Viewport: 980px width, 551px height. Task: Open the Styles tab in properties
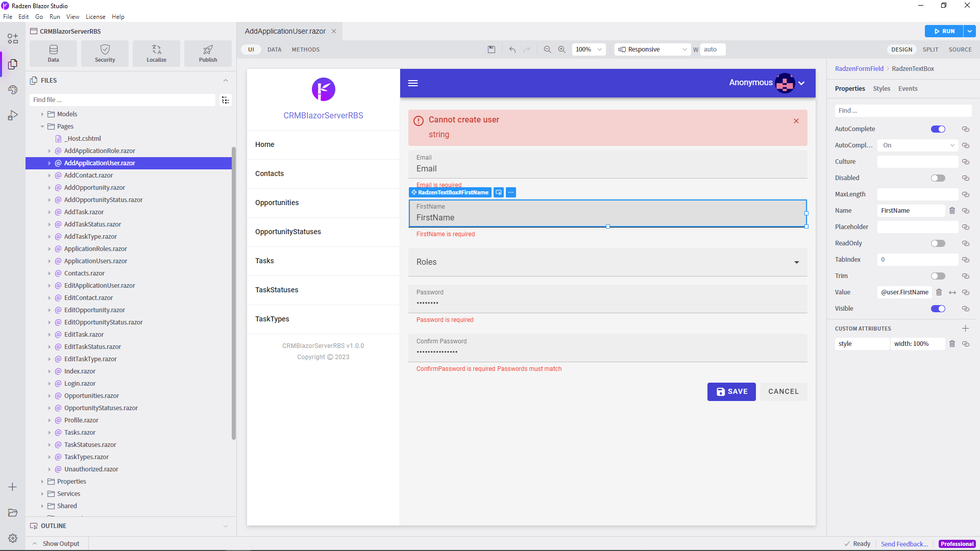pos(881,89)
